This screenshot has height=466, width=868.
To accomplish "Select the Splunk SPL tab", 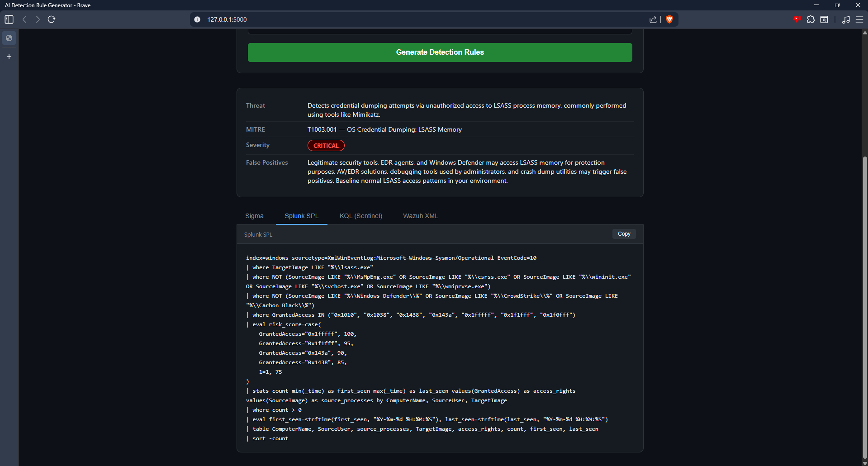I will click(x=301, y=216).
